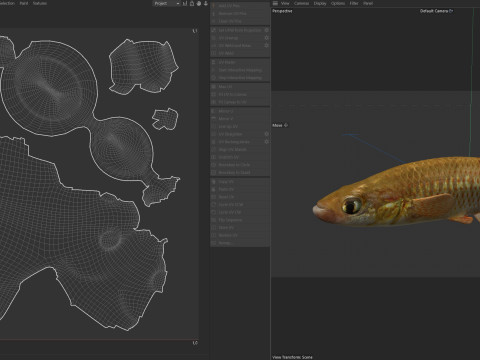The height and width of the screenshot is (360, 480).
Task: Open settings gear for Set UVW from Projection
Action: (266, 30)
